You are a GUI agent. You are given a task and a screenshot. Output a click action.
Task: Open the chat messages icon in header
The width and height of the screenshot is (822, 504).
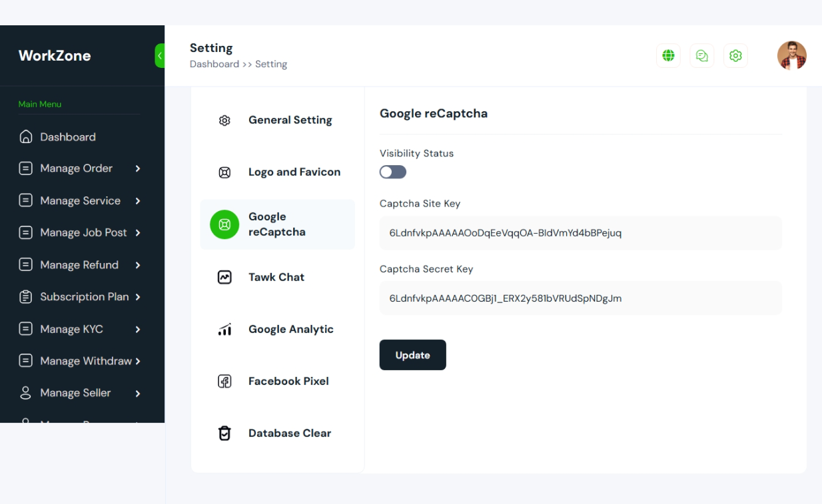(x=701, y=56)
